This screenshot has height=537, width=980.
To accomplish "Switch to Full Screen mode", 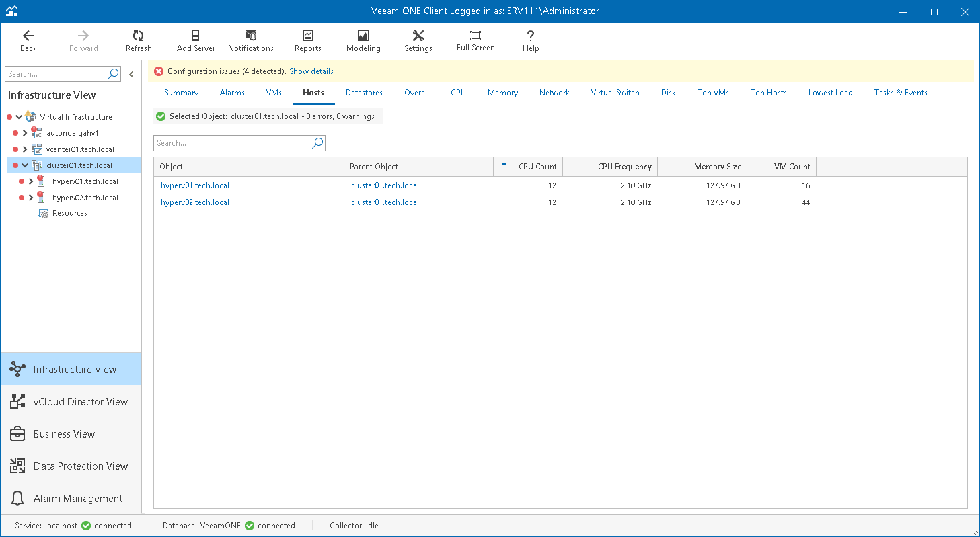I will click(476, 40).
